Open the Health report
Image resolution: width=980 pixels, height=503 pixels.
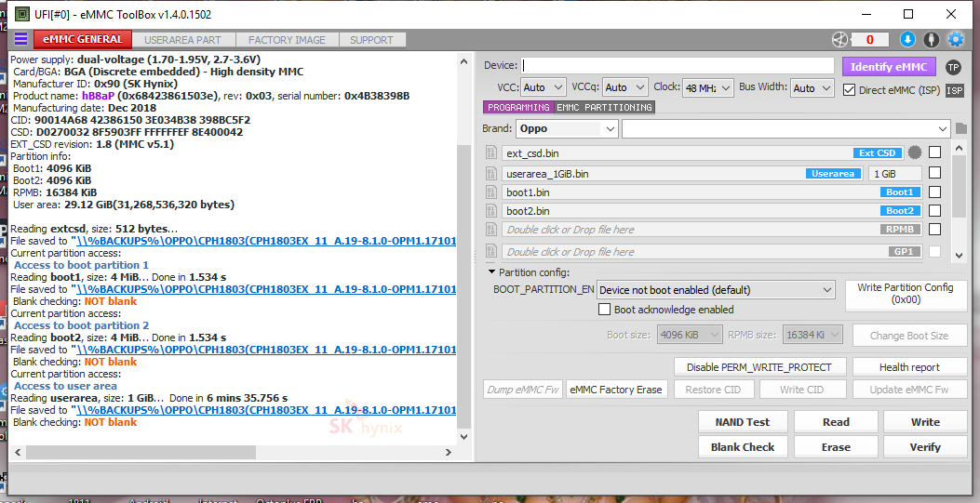(909, 367)
